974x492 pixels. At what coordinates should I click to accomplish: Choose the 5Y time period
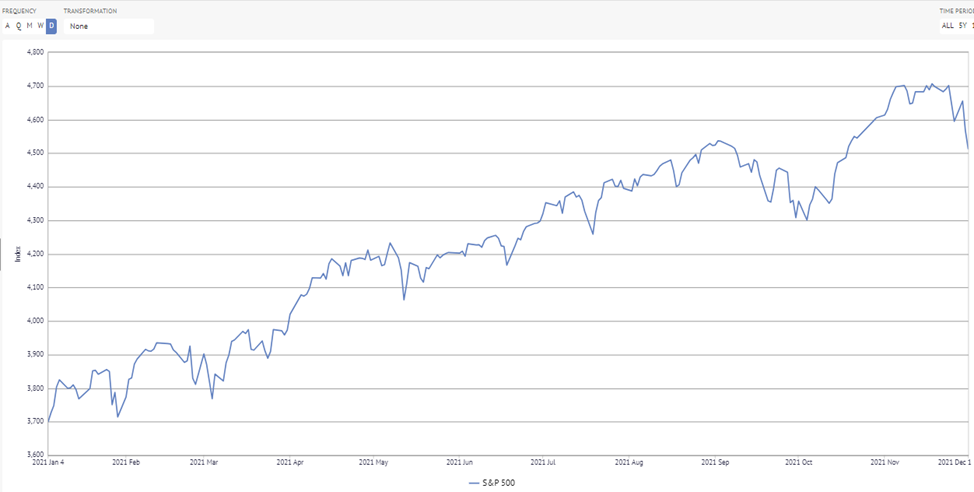click(962, 25)
